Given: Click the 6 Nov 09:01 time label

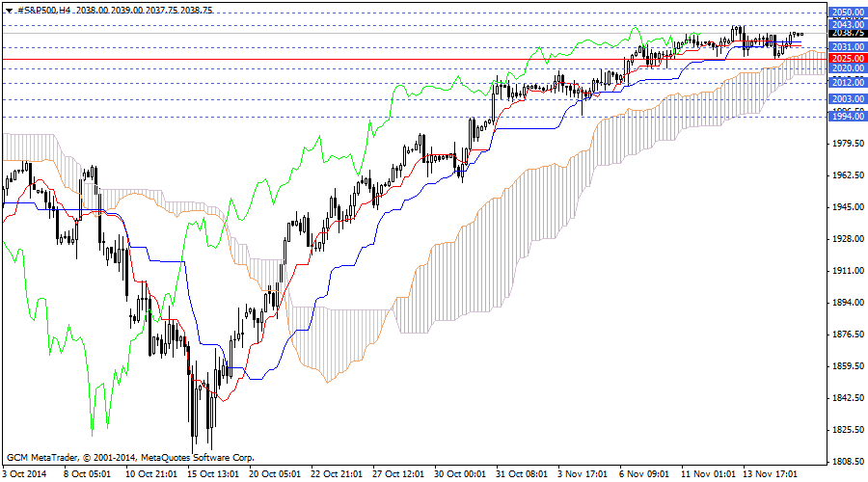Looking at the screenshot, I should tap(644, 474).
